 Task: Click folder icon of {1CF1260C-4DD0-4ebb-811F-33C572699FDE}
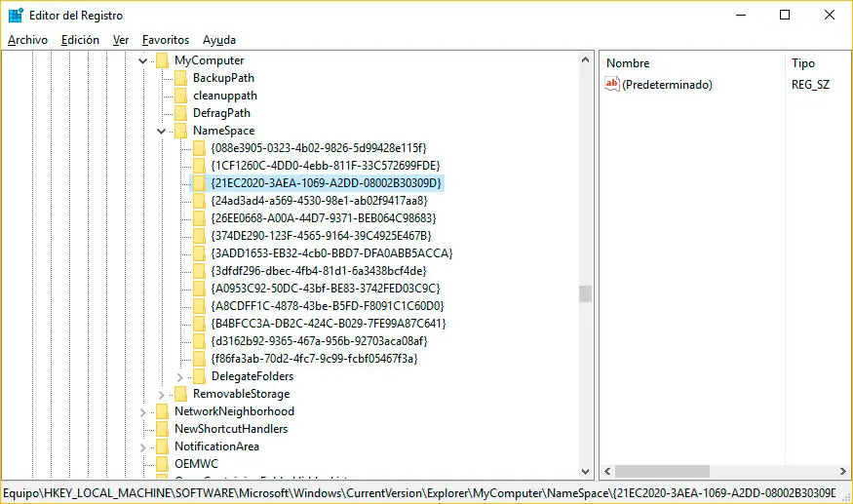coord(199,166)
